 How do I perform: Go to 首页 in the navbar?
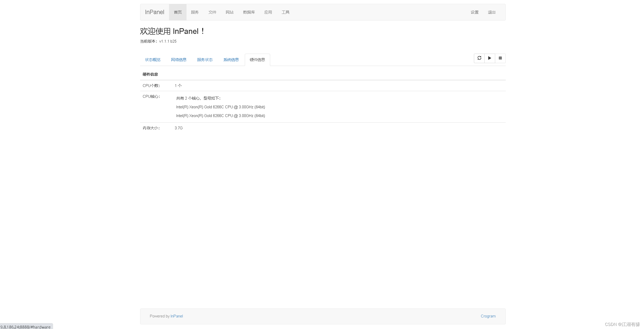178,12
